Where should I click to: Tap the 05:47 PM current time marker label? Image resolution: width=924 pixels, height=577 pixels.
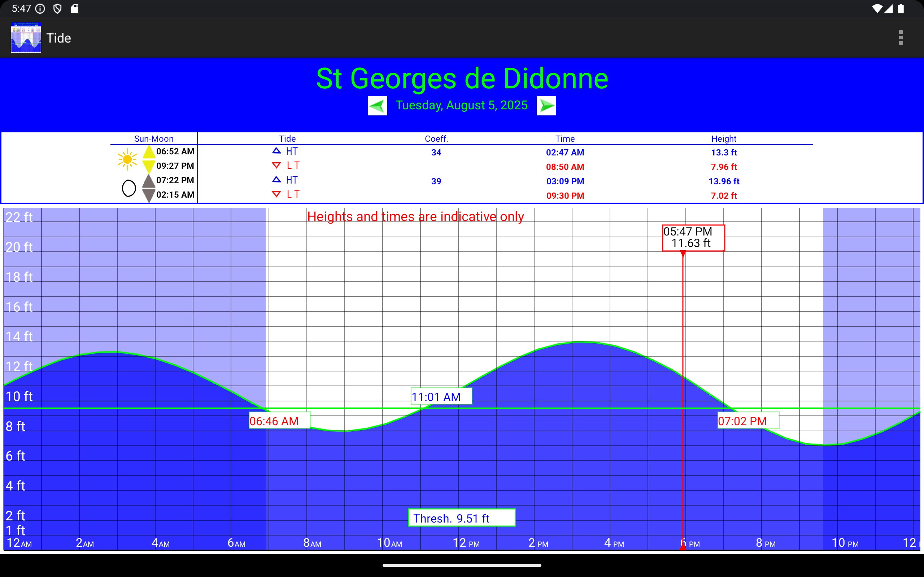click(x=693, y=238)
